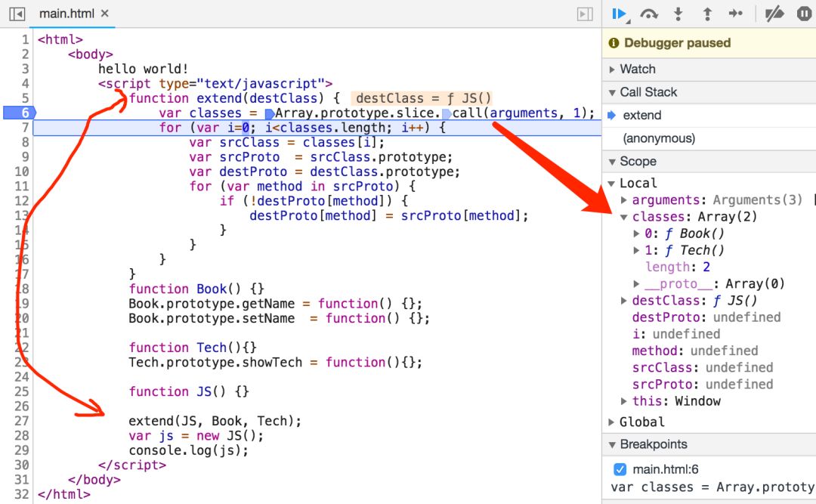Toggle pause on exceptions
This screenshot has width=816, height=504.
[x=804, y=14]
